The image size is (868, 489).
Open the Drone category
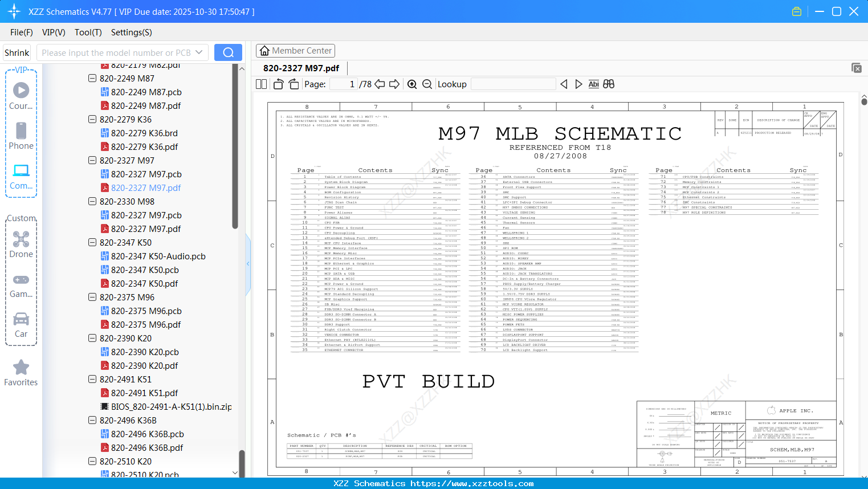coord(21,244)
